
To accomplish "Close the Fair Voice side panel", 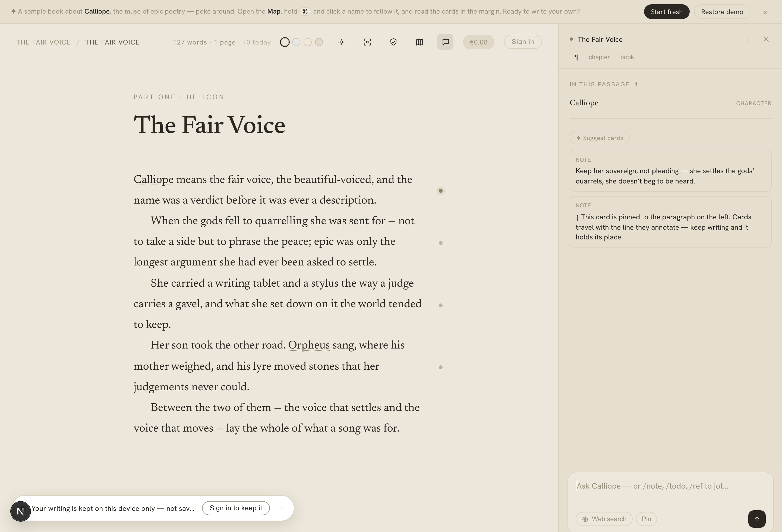I will coord(766,39).
